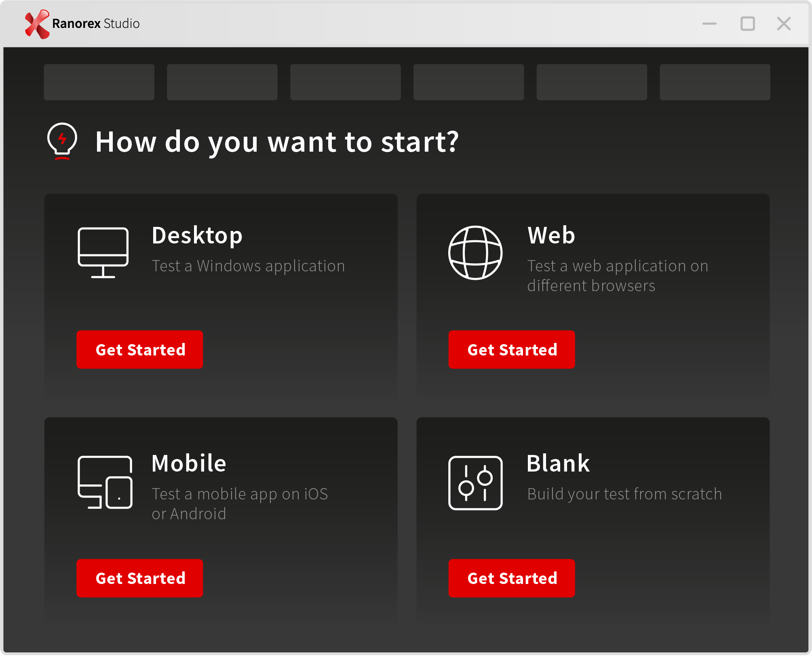Click 'Test a web application on' description
Screen dimensions: 812x660
(x=618, y=266)
